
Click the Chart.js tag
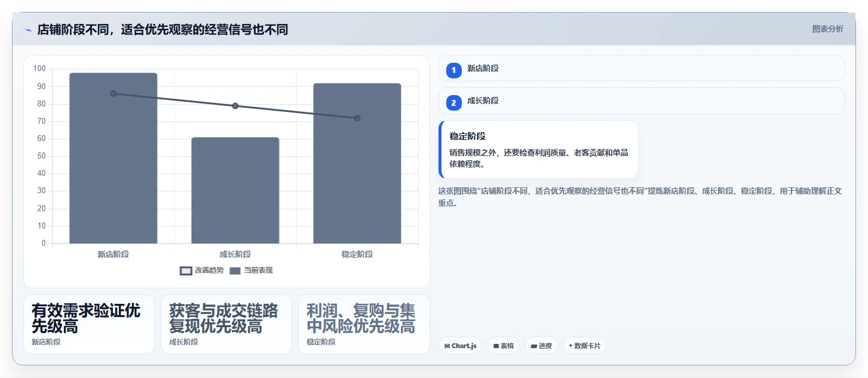[x=460, y=346]
